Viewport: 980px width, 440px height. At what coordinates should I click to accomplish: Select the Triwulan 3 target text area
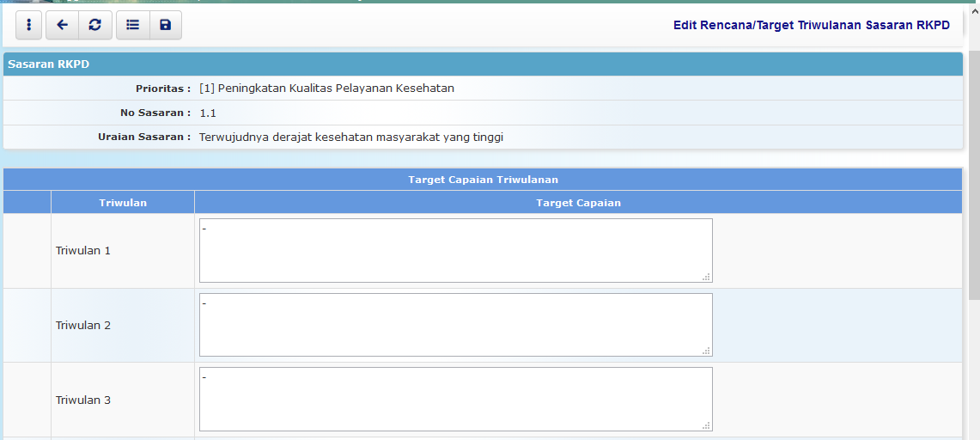(x=455, y=400)
